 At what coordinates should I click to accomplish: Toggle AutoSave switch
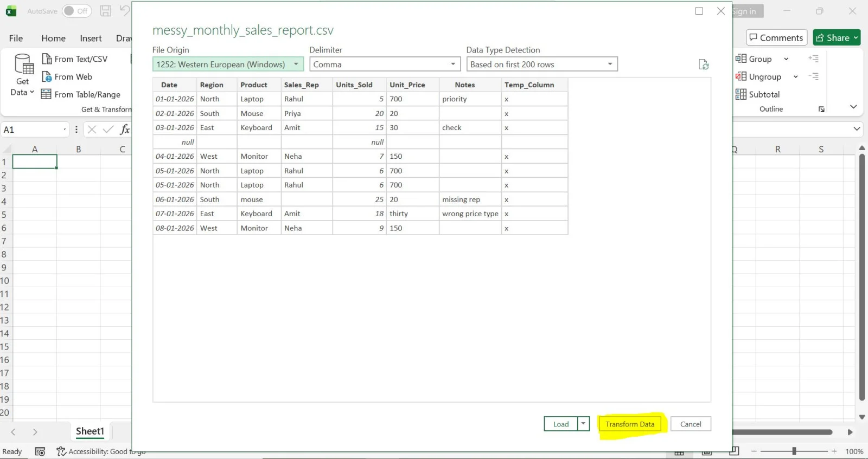76,11
